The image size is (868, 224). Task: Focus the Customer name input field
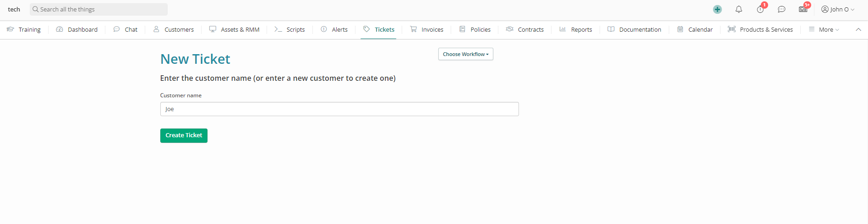[339, 109]
